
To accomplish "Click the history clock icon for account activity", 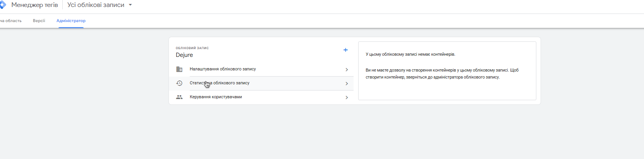I will pos(179,83).
